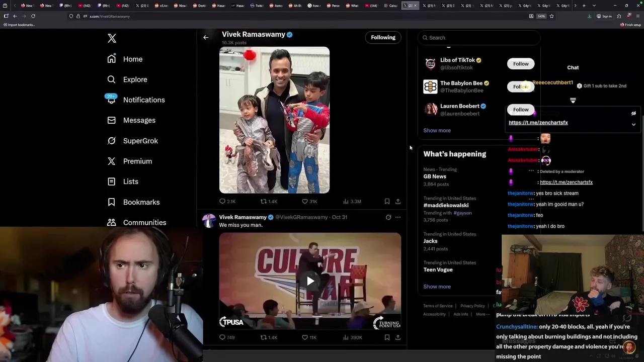Viewport: 644px width, 362px height.
Task: Open the Teen Vogue trending topic
Action: [438, 269]
